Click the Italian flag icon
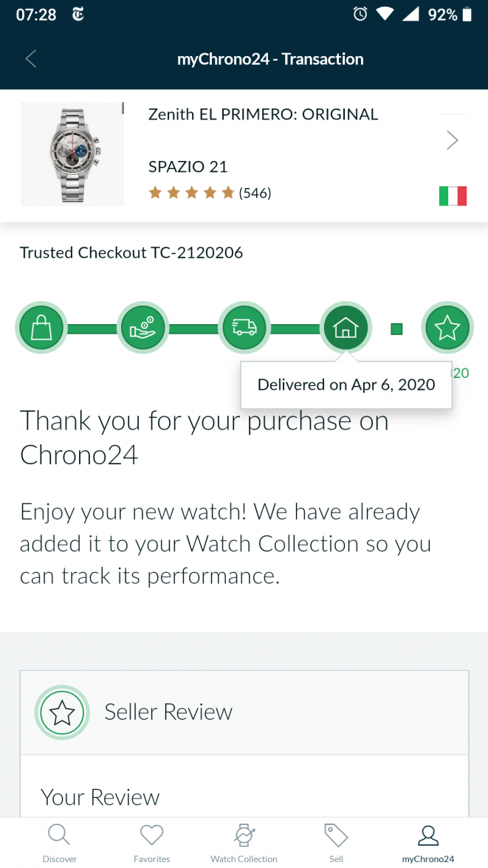 (x=453, y=196)
